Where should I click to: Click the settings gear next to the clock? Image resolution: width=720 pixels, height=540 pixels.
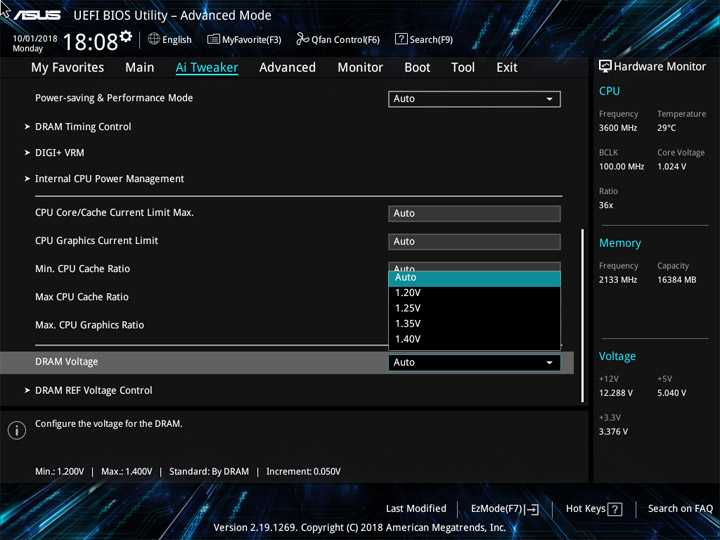(x=125, y=36)
